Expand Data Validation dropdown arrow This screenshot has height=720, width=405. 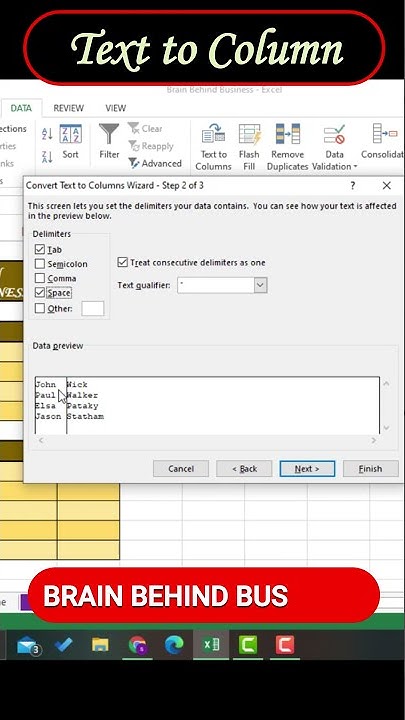point(355,167)
